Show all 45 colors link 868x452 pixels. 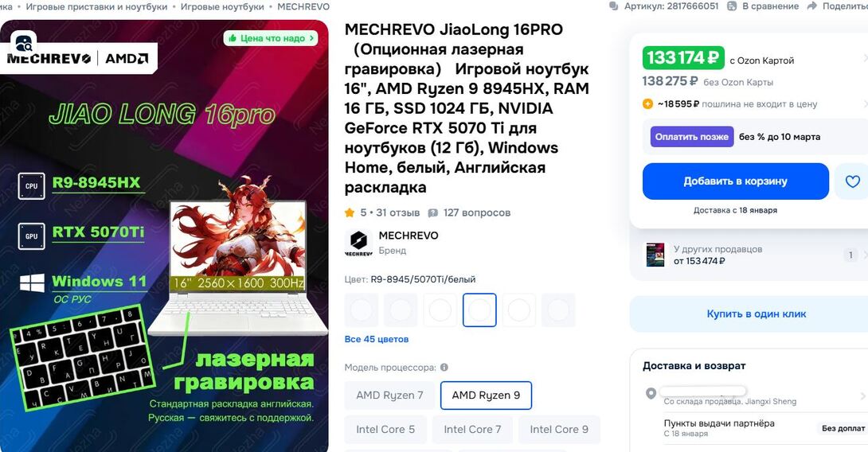tap(377, 339)
